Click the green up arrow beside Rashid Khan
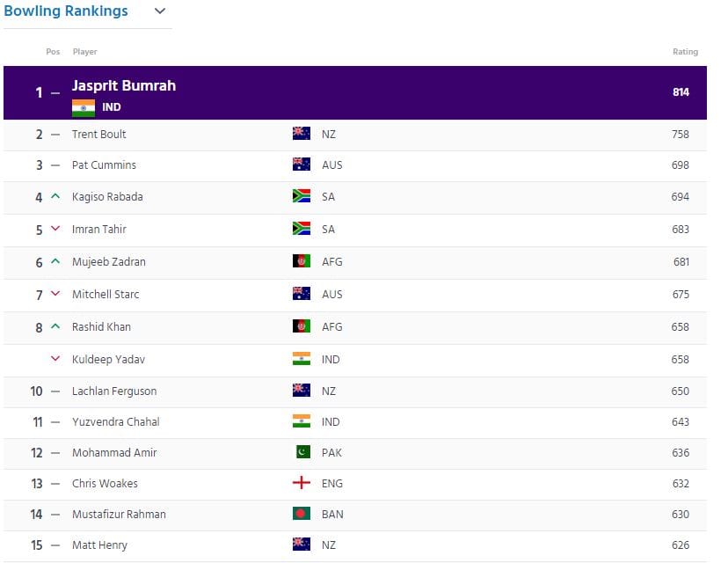Viewport: 728px width, 563px height. point(55,326)
